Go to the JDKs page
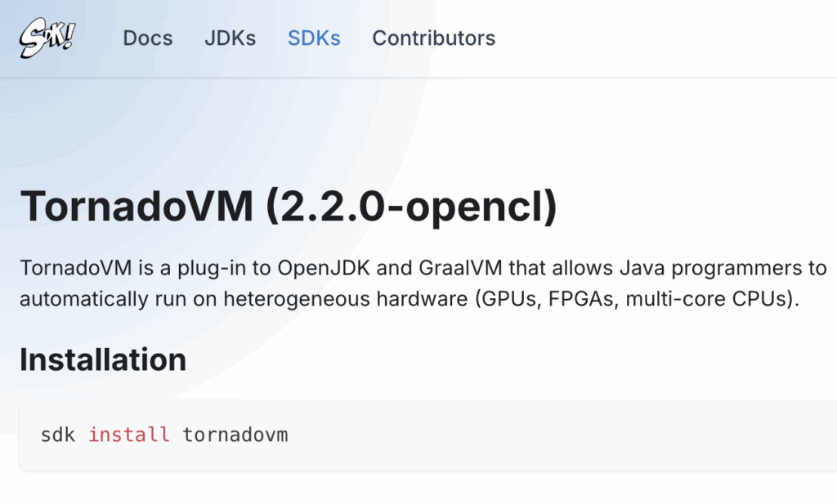 tap(230, 38)
